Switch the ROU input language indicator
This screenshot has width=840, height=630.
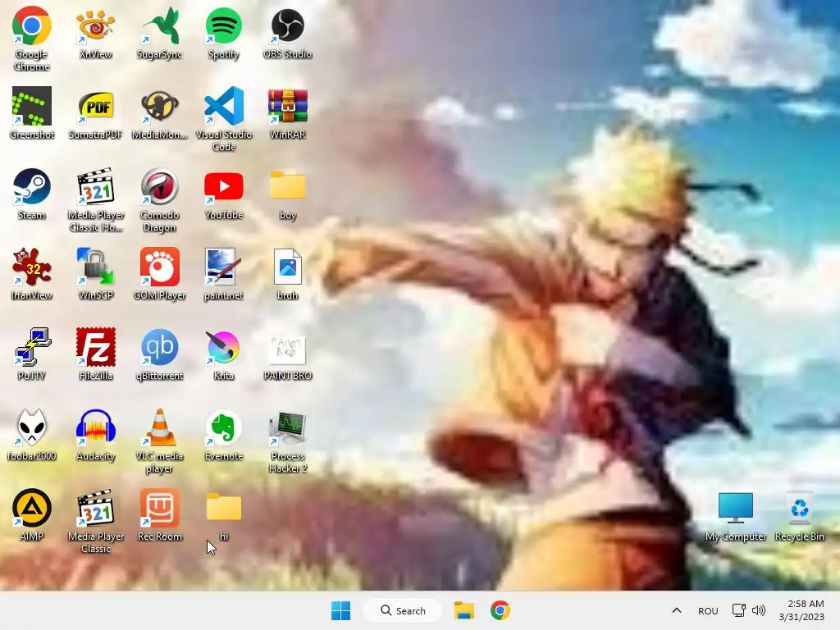click(708, 611)
